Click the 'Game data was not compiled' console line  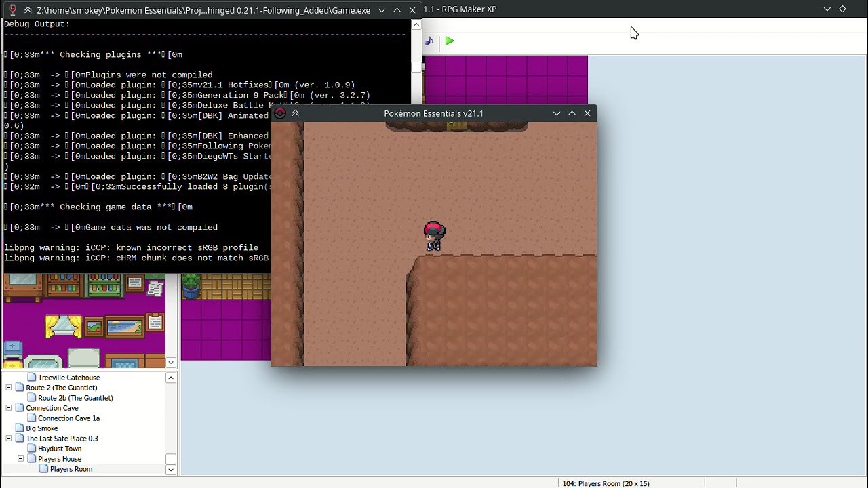[x=111, y=227]
